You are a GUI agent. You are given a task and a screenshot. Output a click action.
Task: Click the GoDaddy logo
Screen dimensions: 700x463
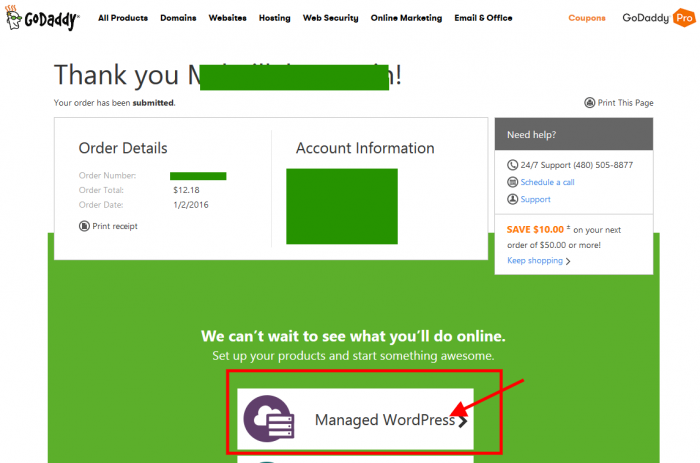point(42,18)
